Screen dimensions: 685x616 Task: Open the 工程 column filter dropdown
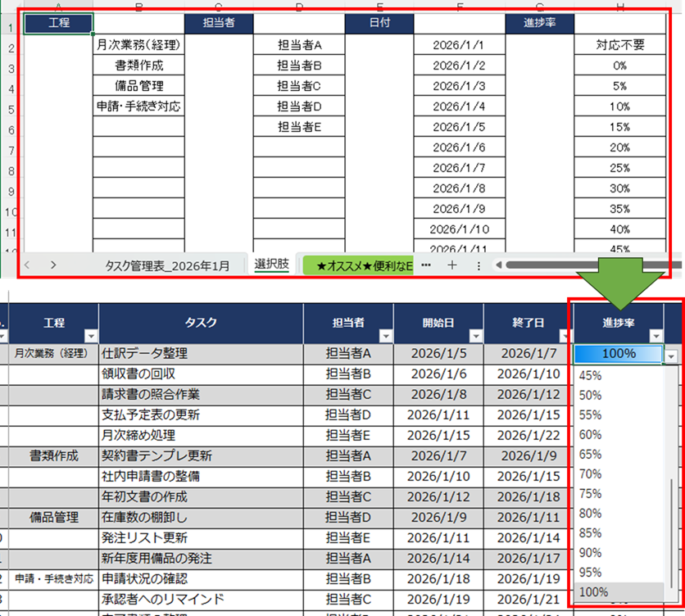(x=90, y=336)
